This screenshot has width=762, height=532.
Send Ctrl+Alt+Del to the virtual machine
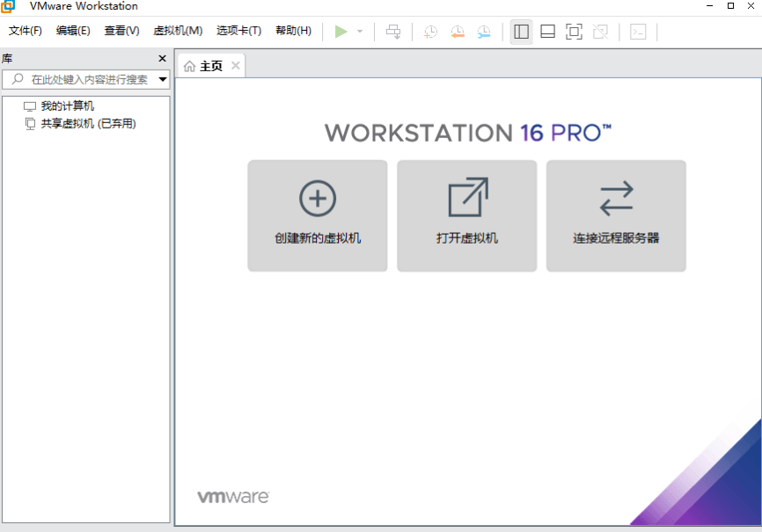(x=393, y=32)
